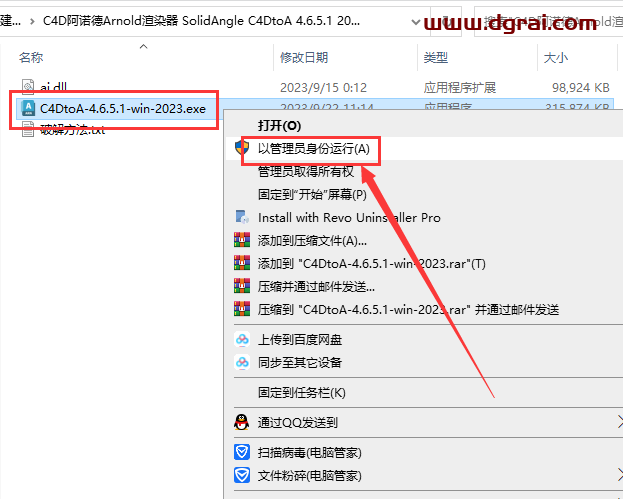
Task: Open 文件粉碎(电脑管家) menu entry
Action: pos(310,476)
